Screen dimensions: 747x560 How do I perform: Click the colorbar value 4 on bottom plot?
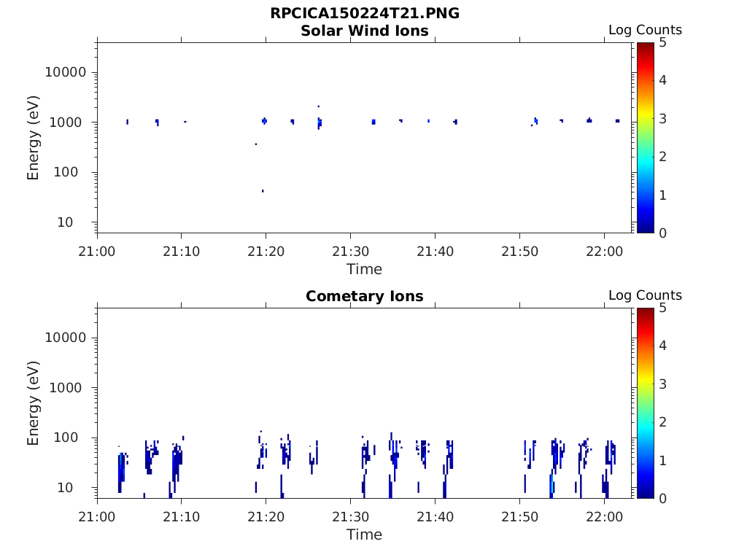tap(662, 346)
